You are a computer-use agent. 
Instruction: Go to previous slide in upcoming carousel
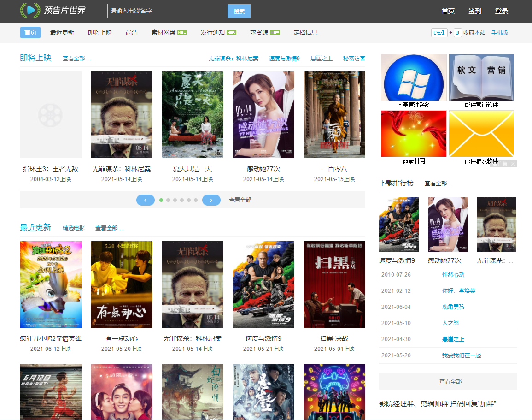pyautogui.click(x=145, y=200)
